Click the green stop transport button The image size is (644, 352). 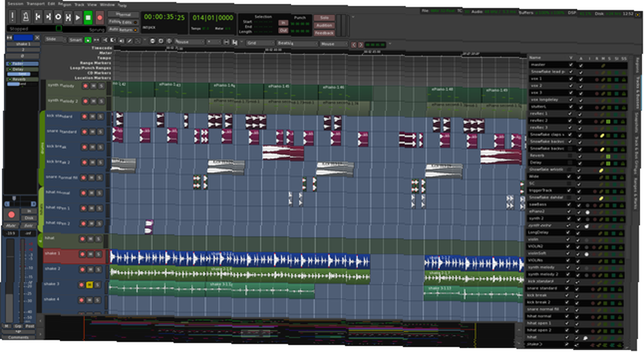88,17
